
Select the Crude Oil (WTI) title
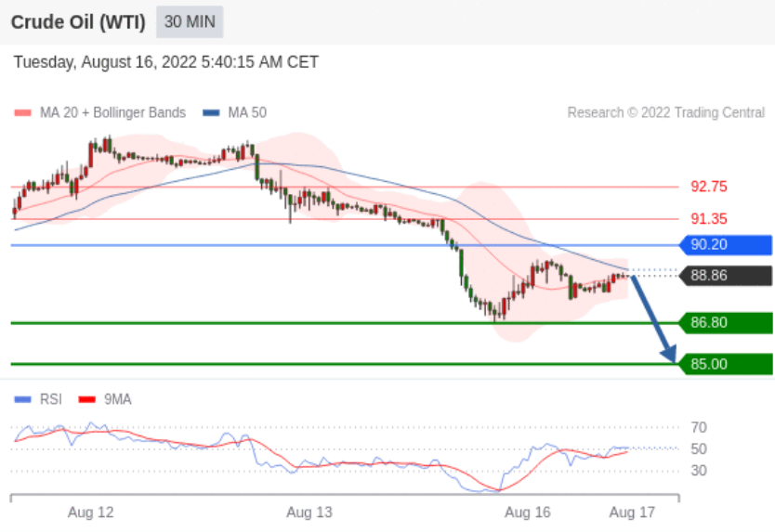[x=78, y=22]
